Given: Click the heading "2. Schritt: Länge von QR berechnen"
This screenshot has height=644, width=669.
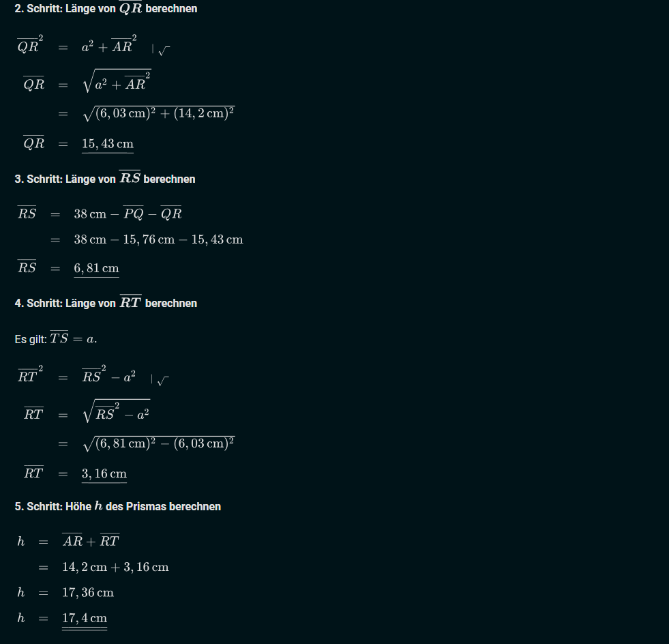Looking at the screenshot, I should point(106,8).
